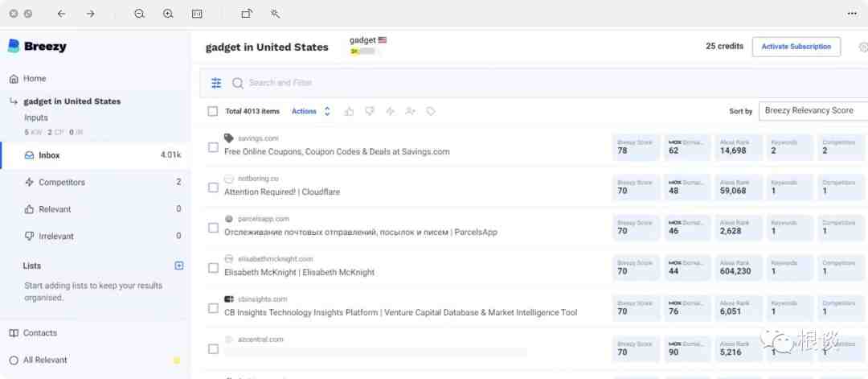Click the 25 credits label
The height and width of the screenshot is (379, 868).
[725, 47]
